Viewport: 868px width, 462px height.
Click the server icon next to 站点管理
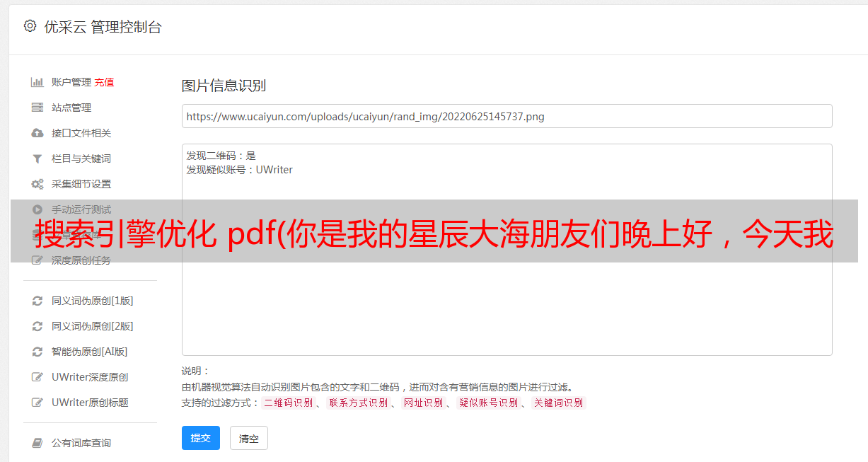[x=37, y=108]
